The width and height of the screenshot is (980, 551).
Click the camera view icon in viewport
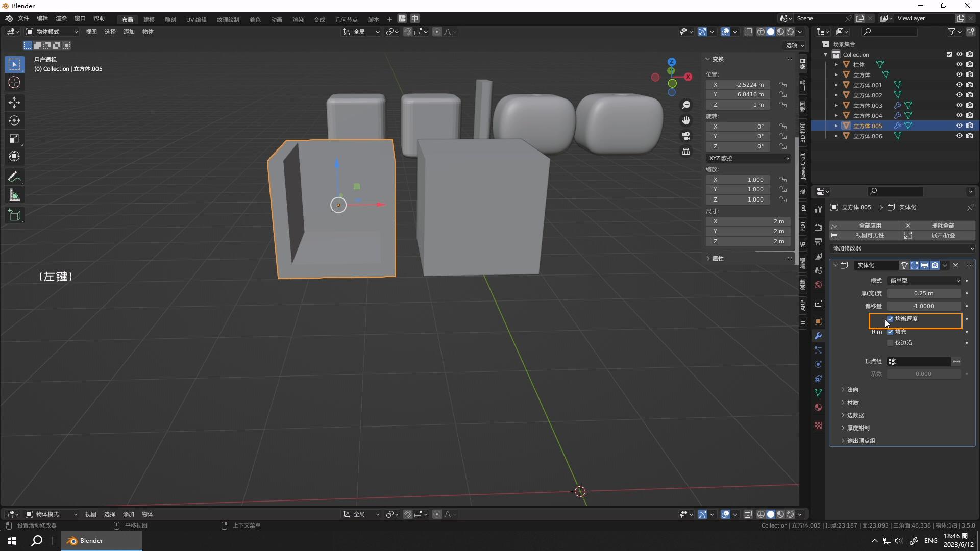point(686,136)
